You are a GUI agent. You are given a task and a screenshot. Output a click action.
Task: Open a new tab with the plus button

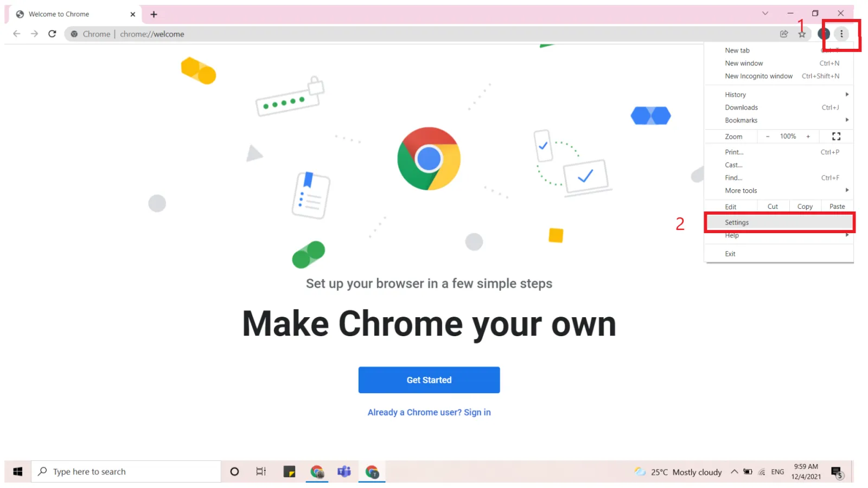click(154, 14)
